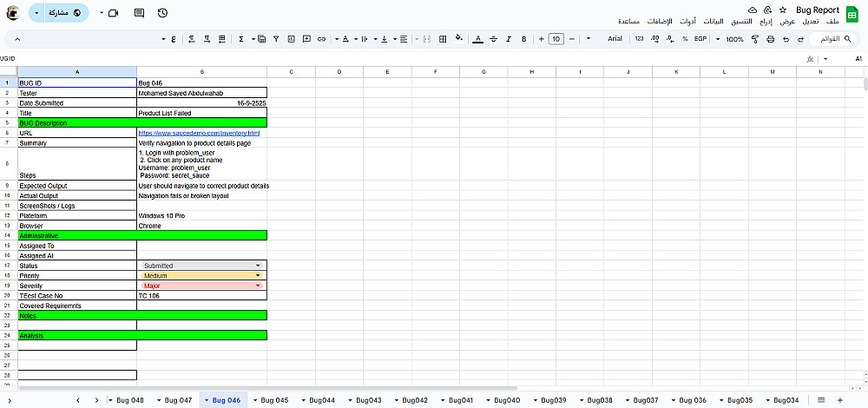Open the Status dropdown showing Submitted
Screen dimensions: 868x408
pyautogui.click(x=201, y=266)
